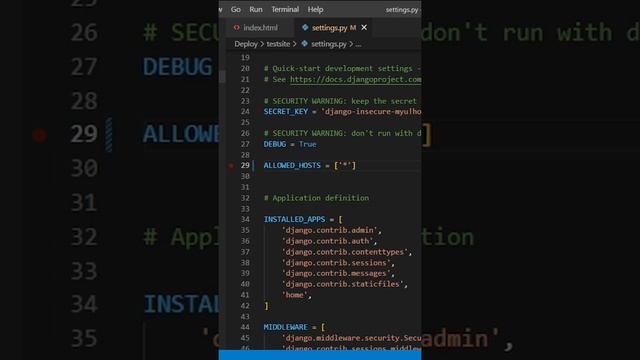Screen dimensions: 640x360
Task: Click the Application definition comment
Action: pos(316,198)
